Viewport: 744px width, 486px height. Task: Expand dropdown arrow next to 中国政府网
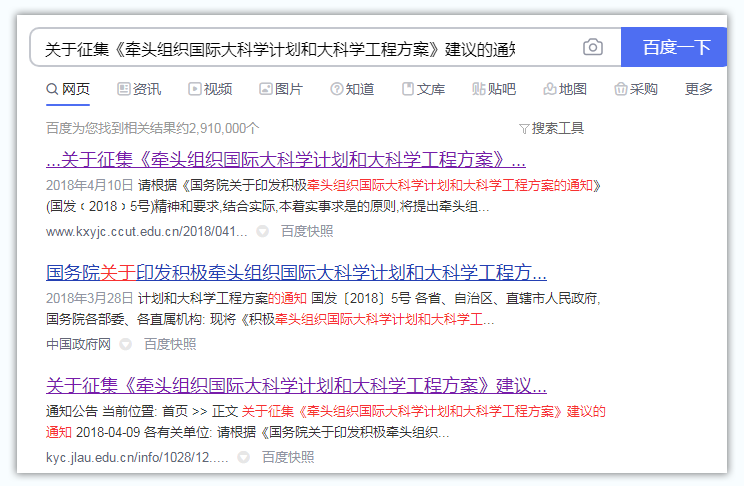click(125, 344)
